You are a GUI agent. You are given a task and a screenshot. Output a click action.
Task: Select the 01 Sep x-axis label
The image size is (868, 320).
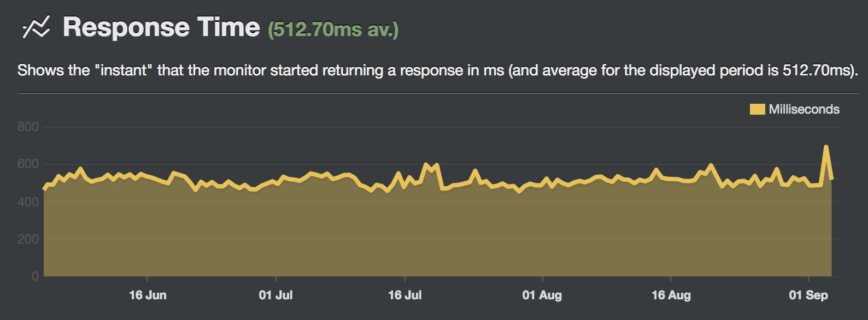point(808,295)
